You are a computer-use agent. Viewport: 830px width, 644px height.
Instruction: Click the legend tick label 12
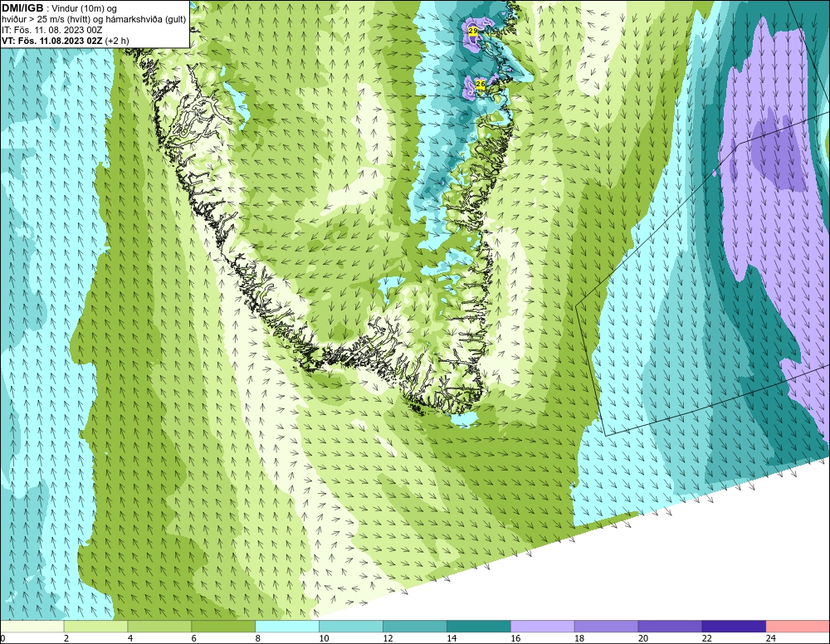click(388, 638)
